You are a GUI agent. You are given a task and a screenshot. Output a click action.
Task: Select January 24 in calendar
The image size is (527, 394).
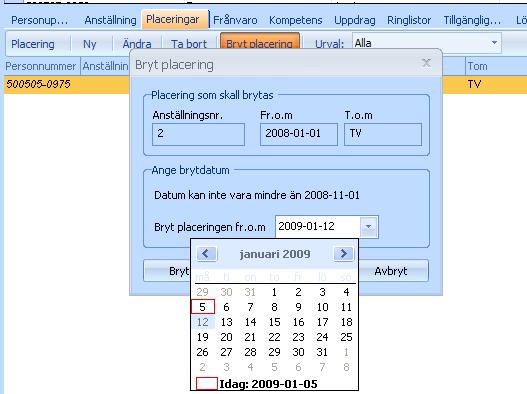(322, 337)
